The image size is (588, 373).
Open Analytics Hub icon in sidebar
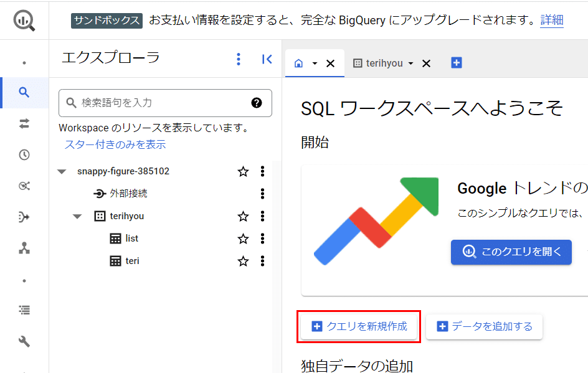[24, 186]
